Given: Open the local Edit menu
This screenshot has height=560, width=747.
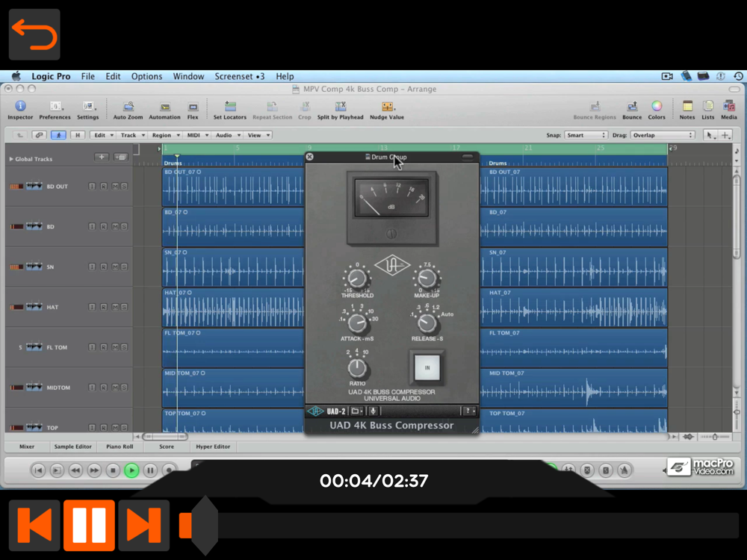Looking at the screenshot, I should pyautogui.click(x=102, y=135).
